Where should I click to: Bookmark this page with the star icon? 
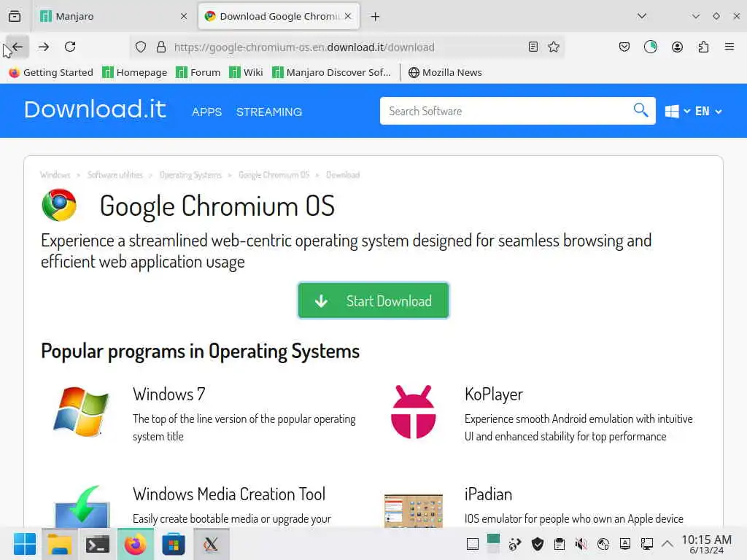[554, 47]
